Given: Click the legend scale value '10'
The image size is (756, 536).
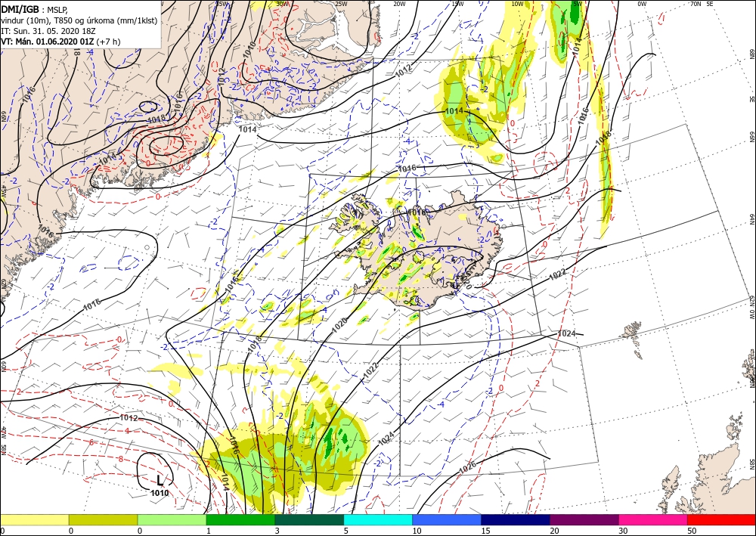Looking at the screenshot, I should pos(417,531).
